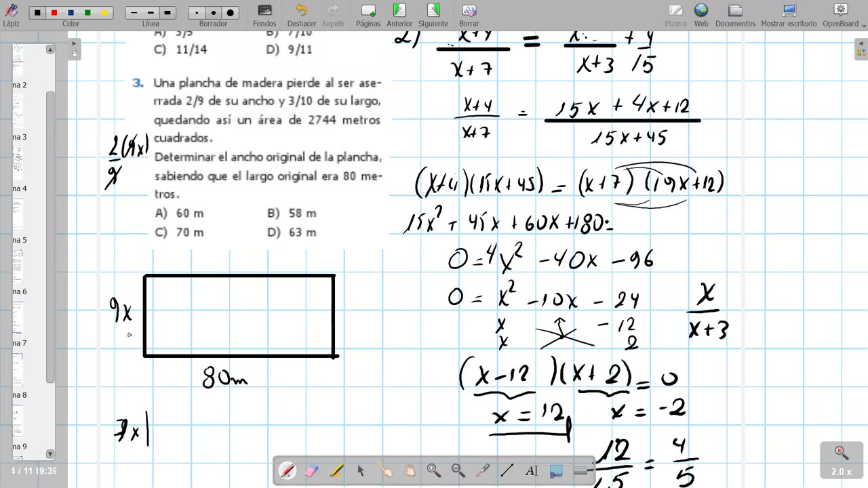Switch to Pizarra board mode
The width and height of the screenshot is (868, 488).
tap(675, 15)
